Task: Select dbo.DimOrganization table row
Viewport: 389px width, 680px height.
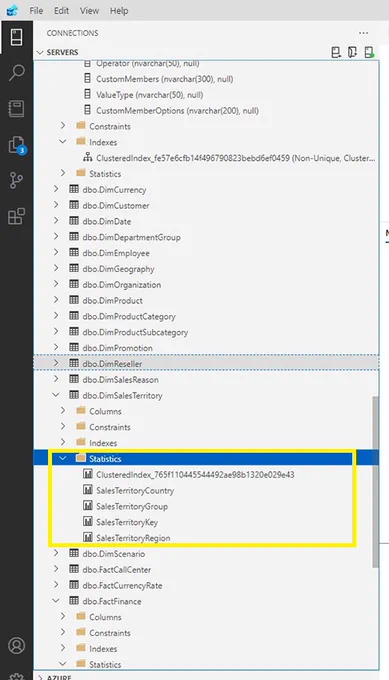Action: [206, 284]
